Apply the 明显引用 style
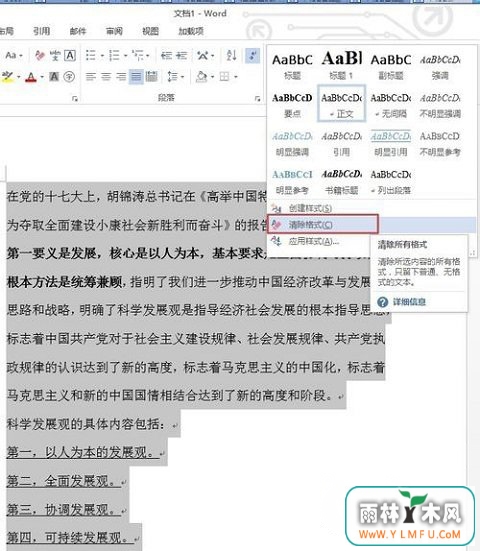 click(391, 143)
